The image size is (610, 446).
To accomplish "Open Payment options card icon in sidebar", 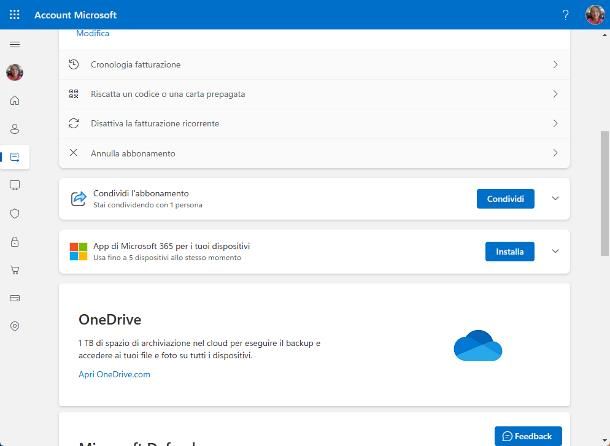I will point(15,298).
